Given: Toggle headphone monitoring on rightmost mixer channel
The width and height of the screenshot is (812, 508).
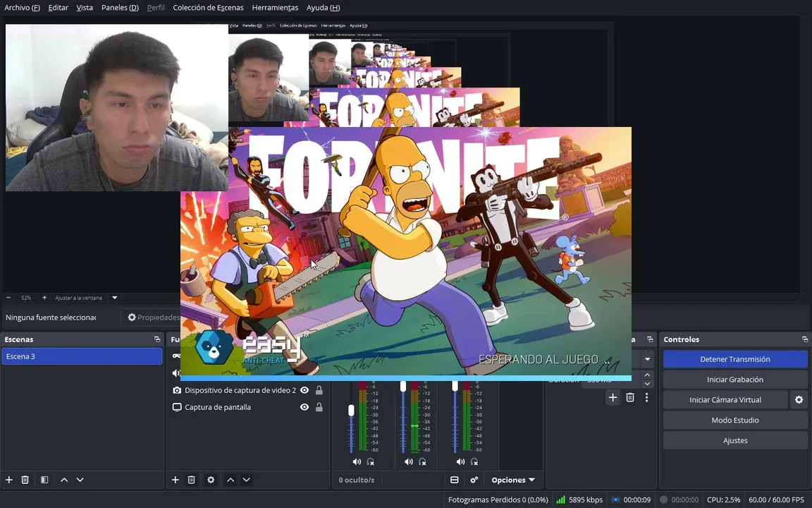Looking at the screenshot, I should click(x=474, y=462).
